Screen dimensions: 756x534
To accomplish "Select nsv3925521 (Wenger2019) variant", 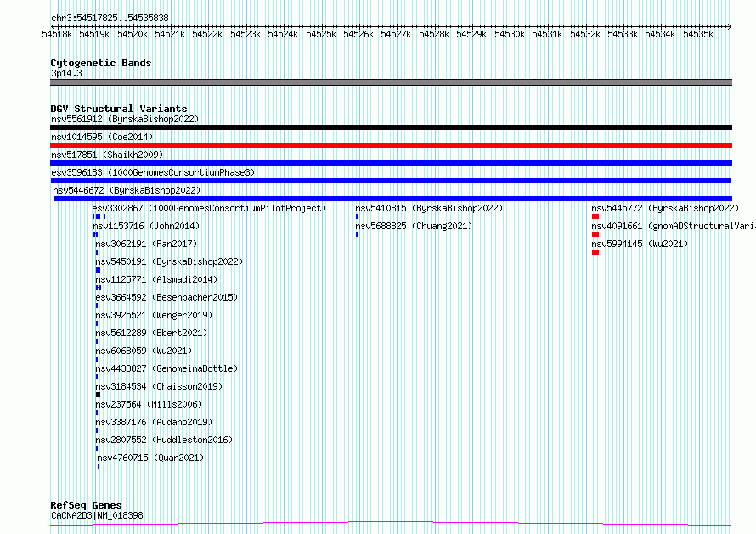I will (154, 315).
